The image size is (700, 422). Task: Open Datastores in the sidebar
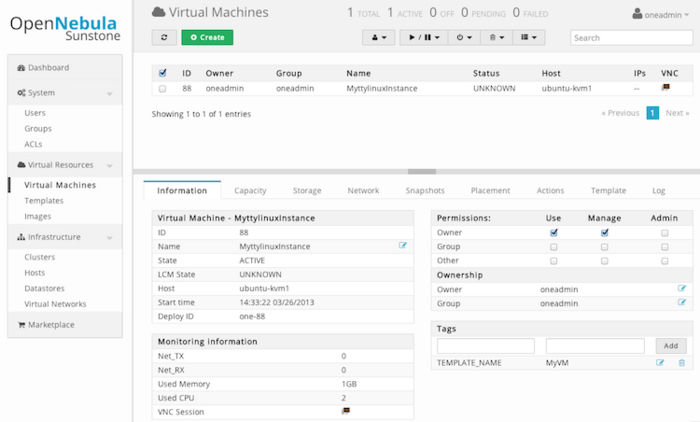[45, 289]
